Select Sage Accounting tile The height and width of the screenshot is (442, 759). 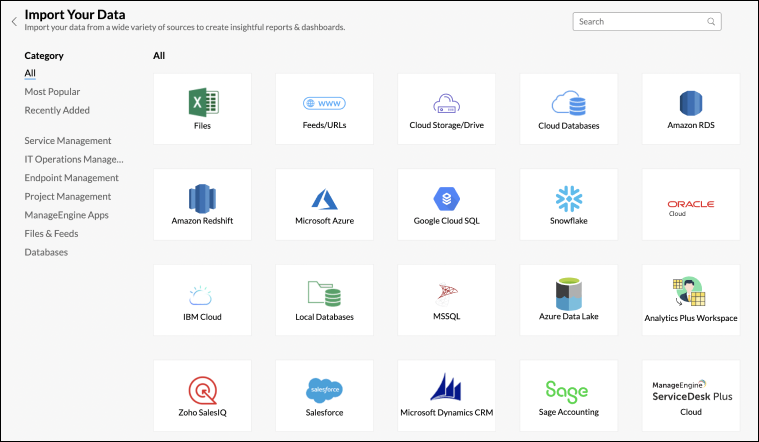click(x=568, y=395)
